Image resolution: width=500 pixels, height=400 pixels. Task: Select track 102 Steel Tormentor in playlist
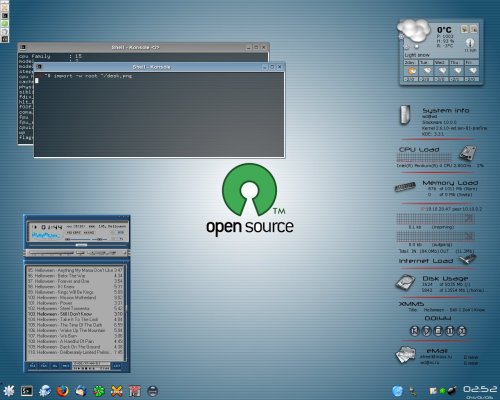(75, 308)
